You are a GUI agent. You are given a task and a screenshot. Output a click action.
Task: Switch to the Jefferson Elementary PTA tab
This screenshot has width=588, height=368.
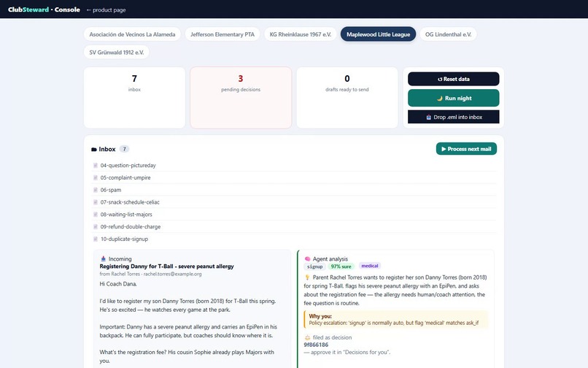pos(223,34)
